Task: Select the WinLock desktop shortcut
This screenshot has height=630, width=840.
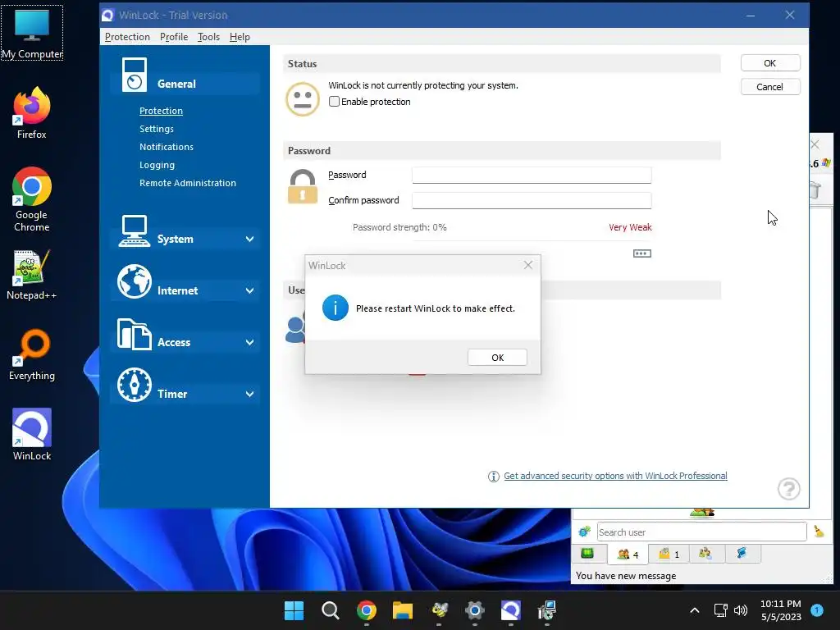Action: point(32,435)
